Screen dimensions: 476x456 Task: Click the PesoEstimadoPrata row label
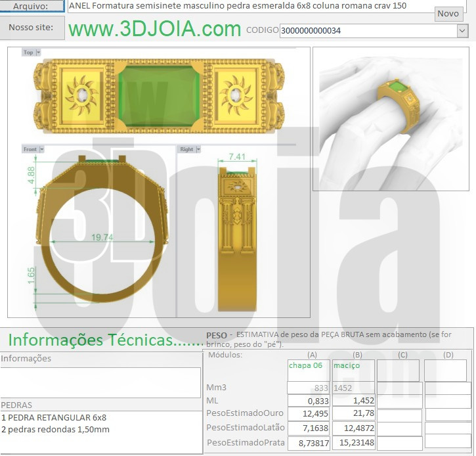[246, 443]
